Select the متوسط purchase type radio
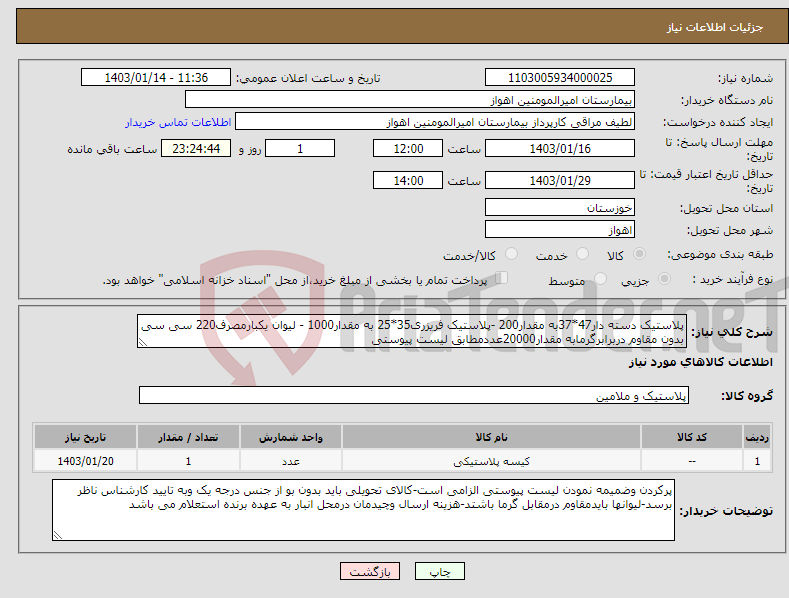The height and width of the screenshot is (598, 789). point(600,278)
